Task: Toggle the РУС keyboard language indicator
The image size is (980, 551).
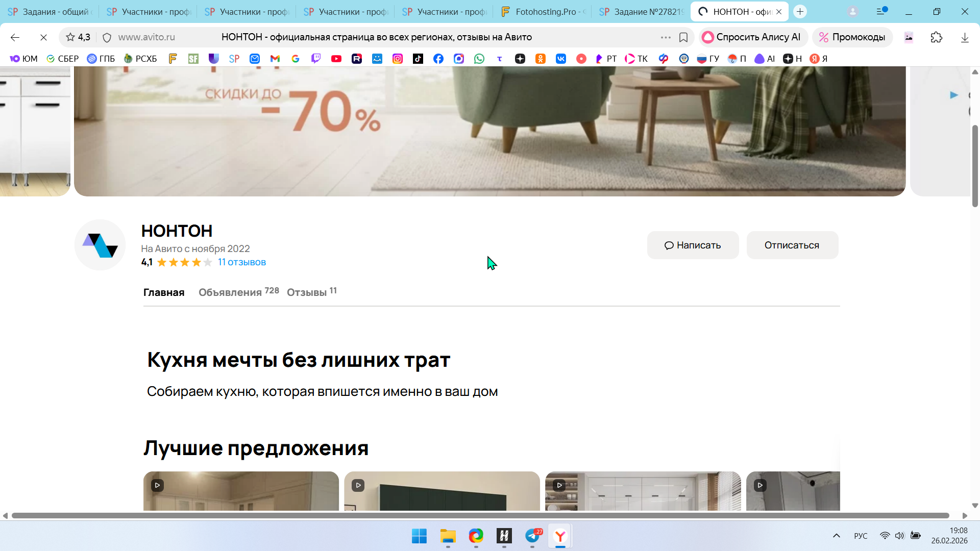Action: pos(861,536)
